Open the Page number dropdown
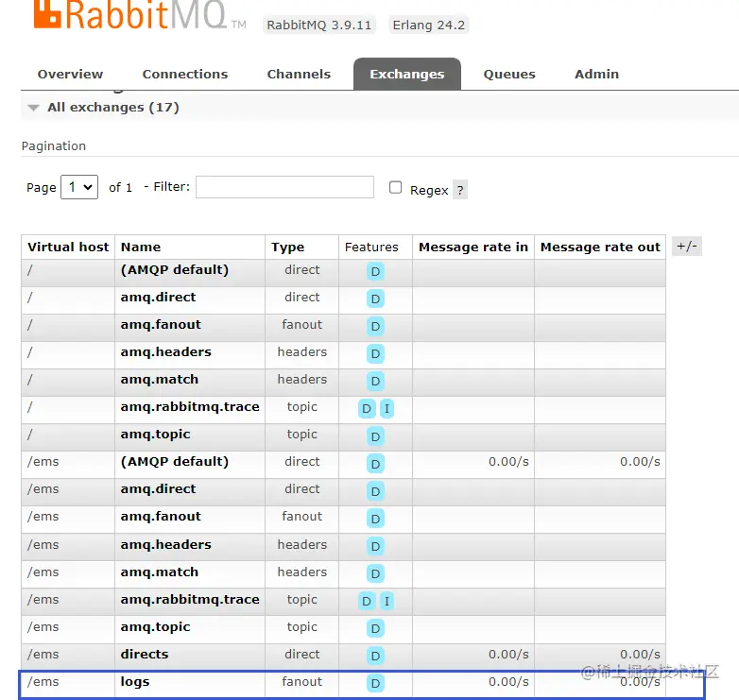Viewport: 739px width, 700px height. [79, 187]
